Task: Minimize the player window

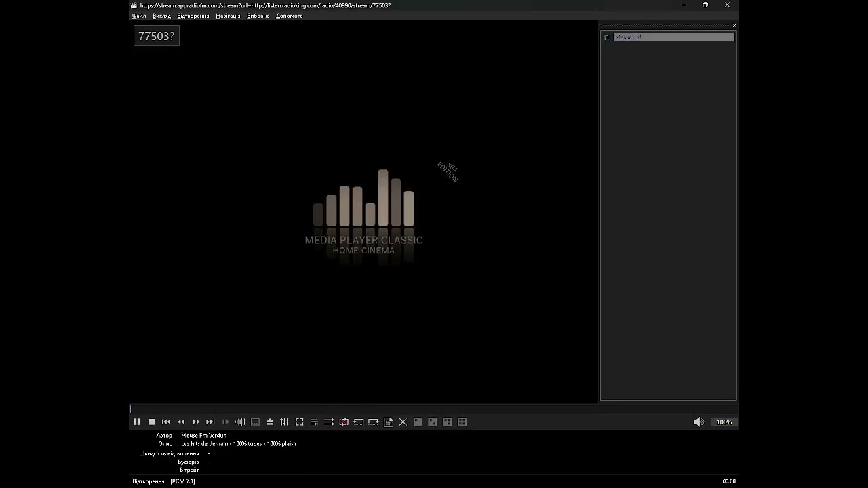Action: 684,5
